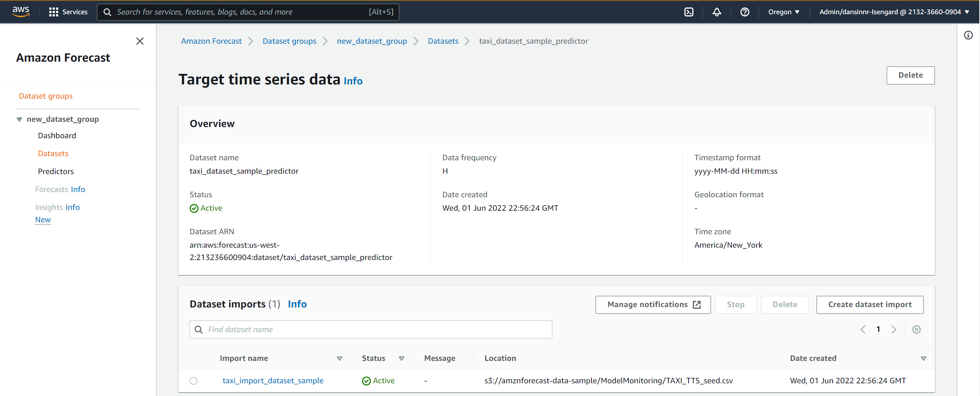Click new_dataset_group breadcrumb link
This screenshot has height=396, width=980.
372,41
